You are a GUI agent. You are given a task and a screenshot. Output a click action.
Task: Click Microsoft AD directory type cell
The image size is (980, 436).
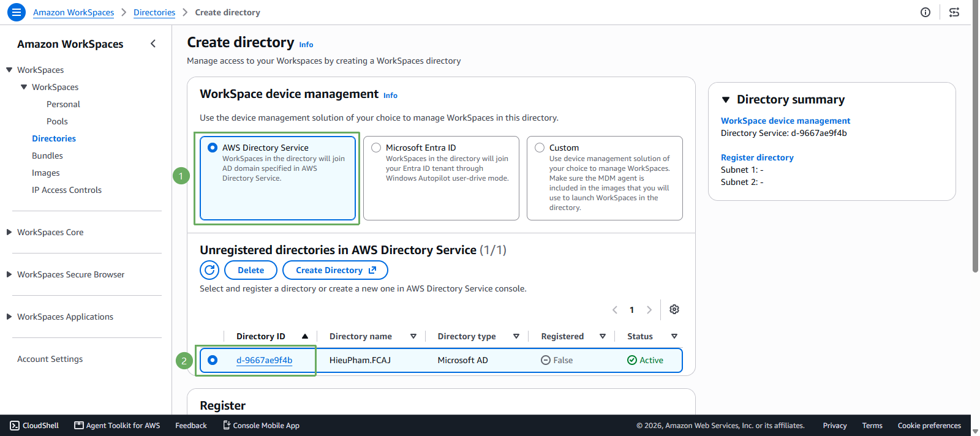(462, 360)
